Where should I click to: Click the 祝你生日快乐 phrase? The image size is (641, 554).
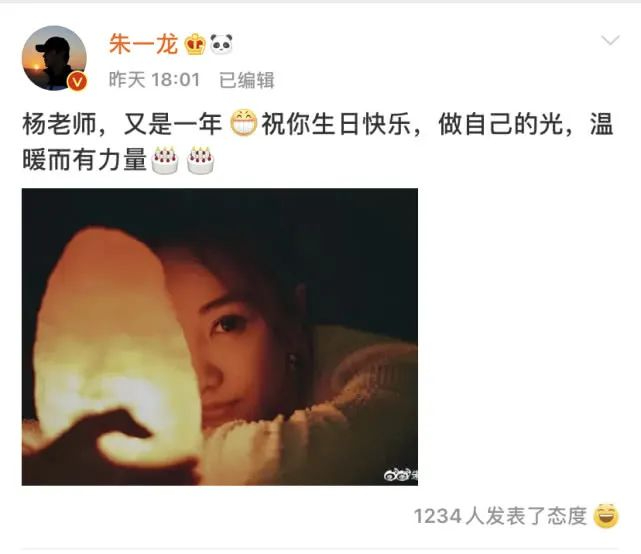pyautogui.click(x=336, y=124)
